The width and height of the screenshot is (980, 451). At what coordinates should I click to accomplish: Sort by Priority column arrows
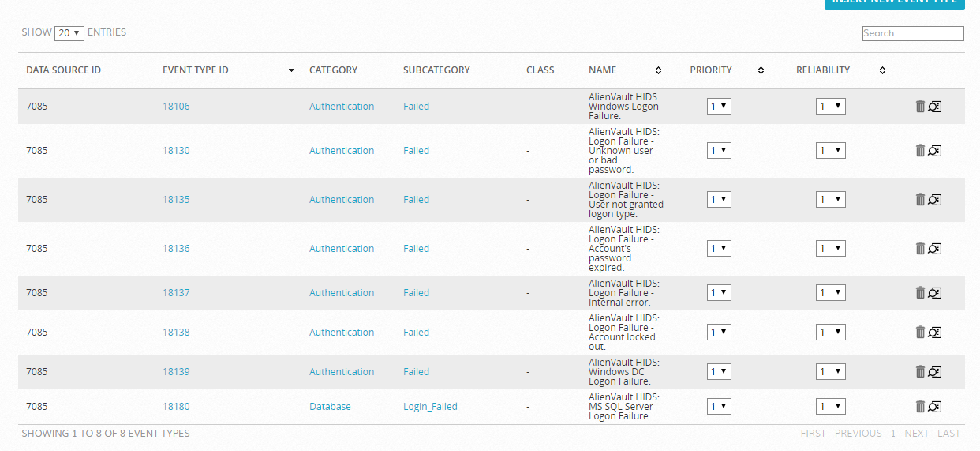(x=761, y=70)
